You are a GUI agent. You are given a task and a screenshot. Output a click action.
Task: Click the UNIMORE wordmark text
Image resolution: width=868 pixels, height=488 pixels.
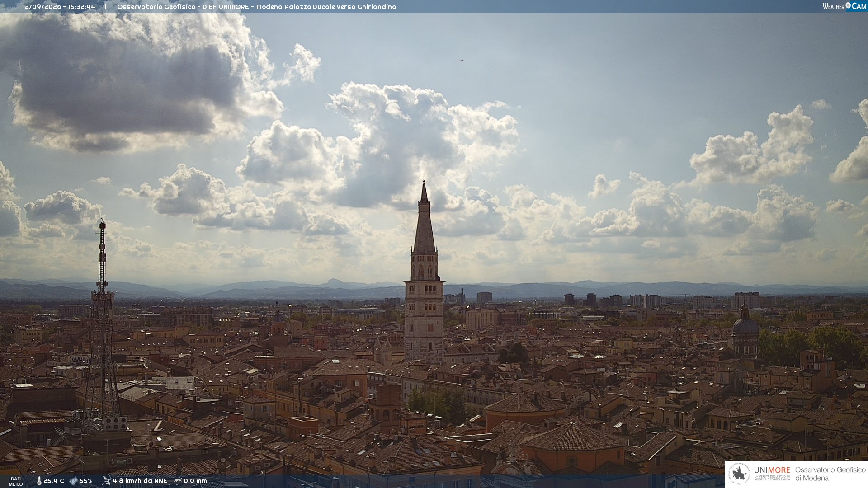click(772, 470)
